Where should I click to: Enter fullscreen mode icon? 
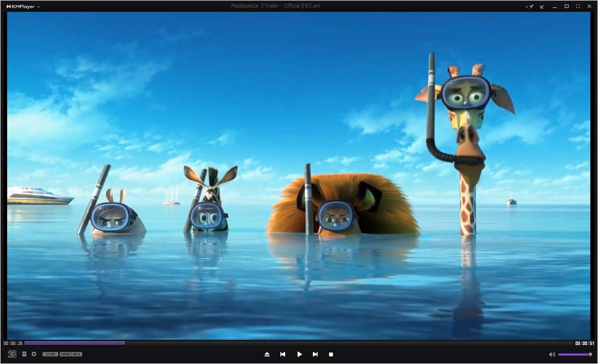pos(578,7)
